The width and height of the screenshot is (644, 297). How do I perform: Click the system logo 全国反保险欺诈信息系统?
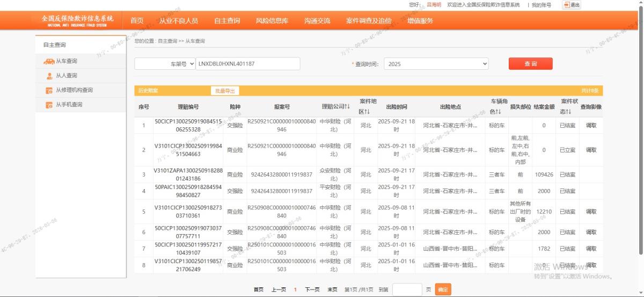coord(77,20)
